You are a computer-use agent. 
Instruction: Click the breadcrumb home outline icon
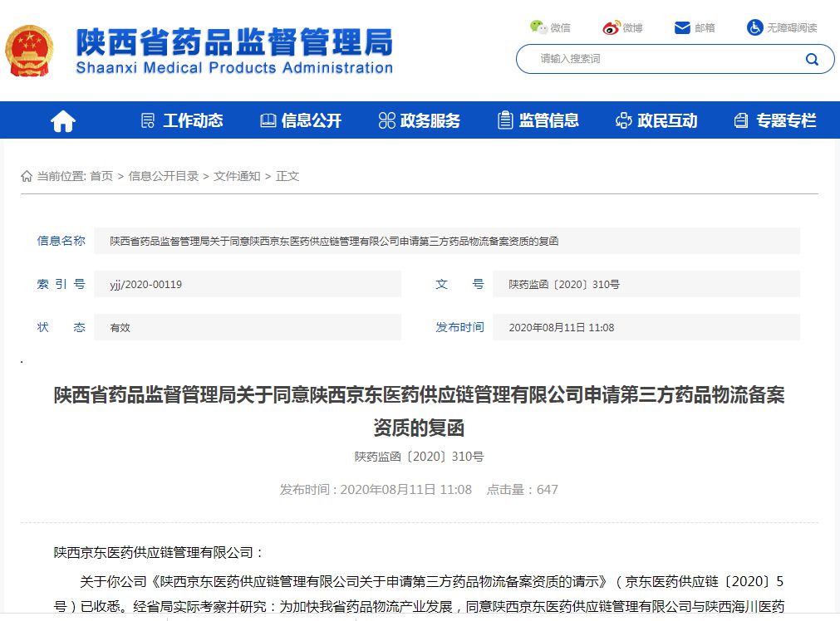27,176
